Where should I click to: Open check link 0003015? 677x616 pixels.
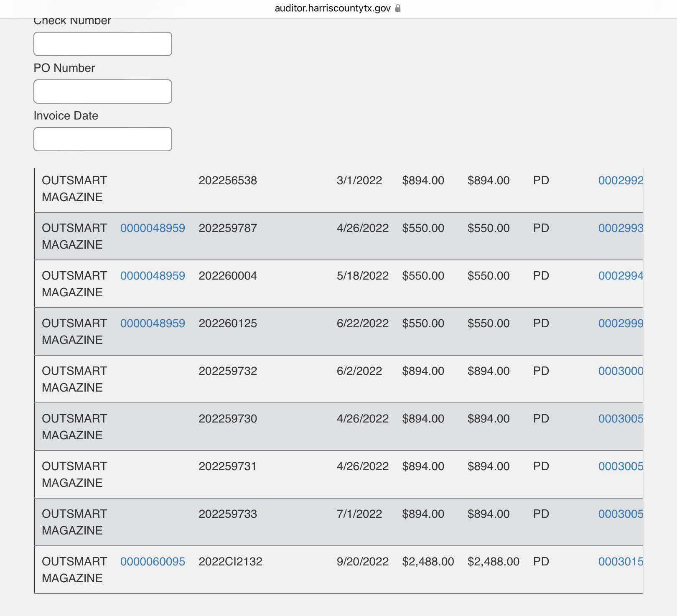click(621, 562)
